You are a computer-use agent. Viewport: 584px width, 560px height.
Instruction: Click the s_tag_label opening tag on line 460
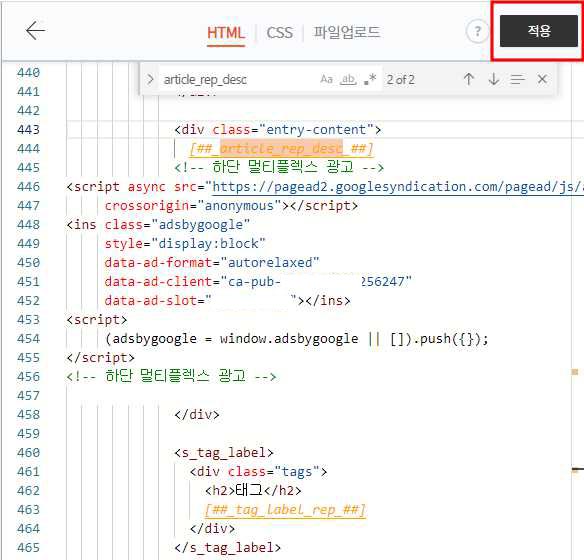(x=224, y=453)
